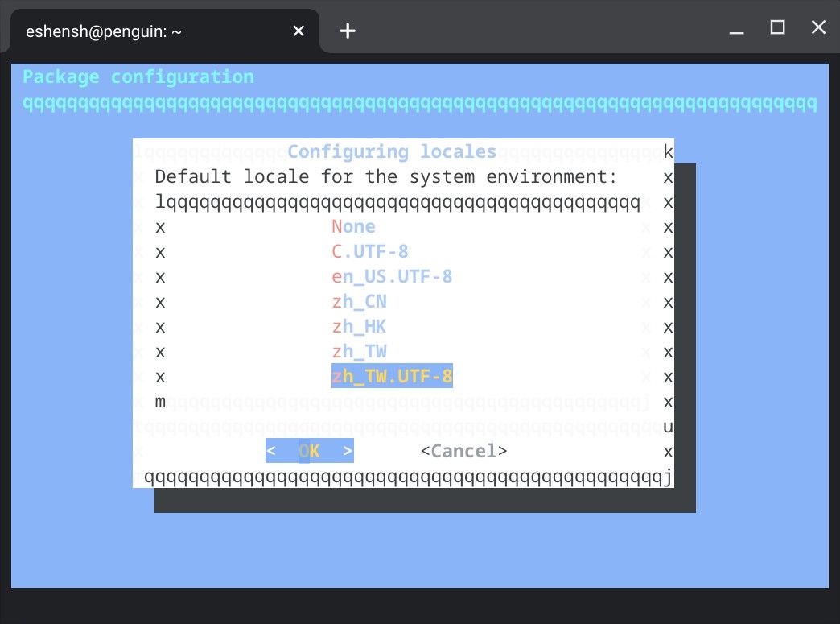This screenshot has width=840, height=624.
Task: Click the Configuring locales dialog title
Action: tap(392, 151)
